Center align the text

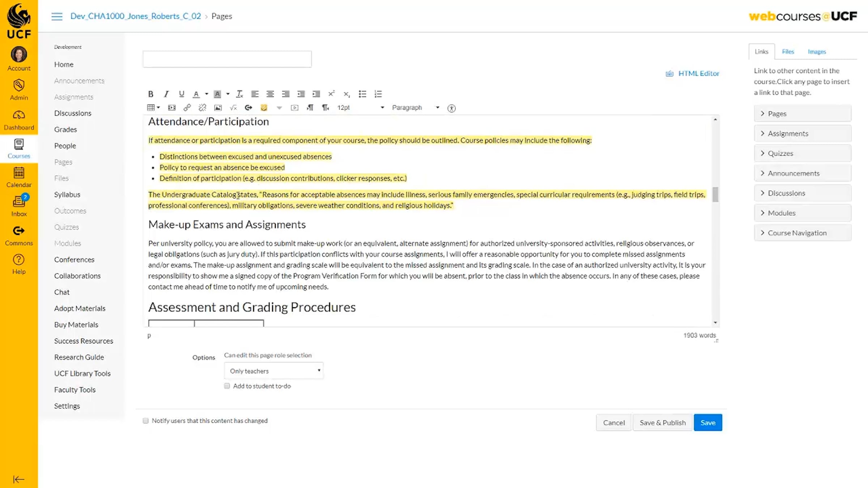click(270, 94)
